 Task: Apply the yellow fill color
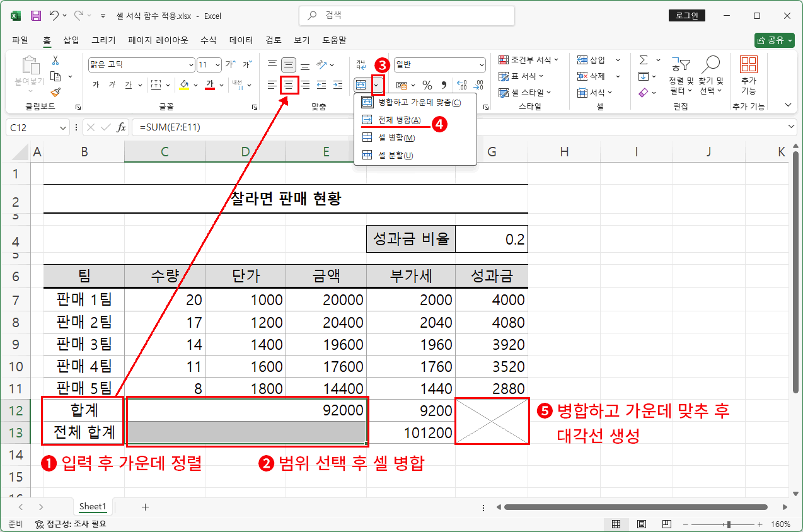point(184,85)
